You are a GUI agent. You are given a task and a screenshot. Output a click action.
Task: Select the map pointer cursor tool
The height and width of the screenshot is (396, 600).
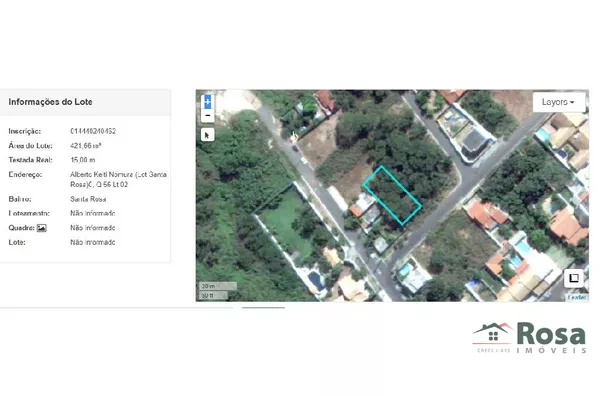[x=207, y=135]
